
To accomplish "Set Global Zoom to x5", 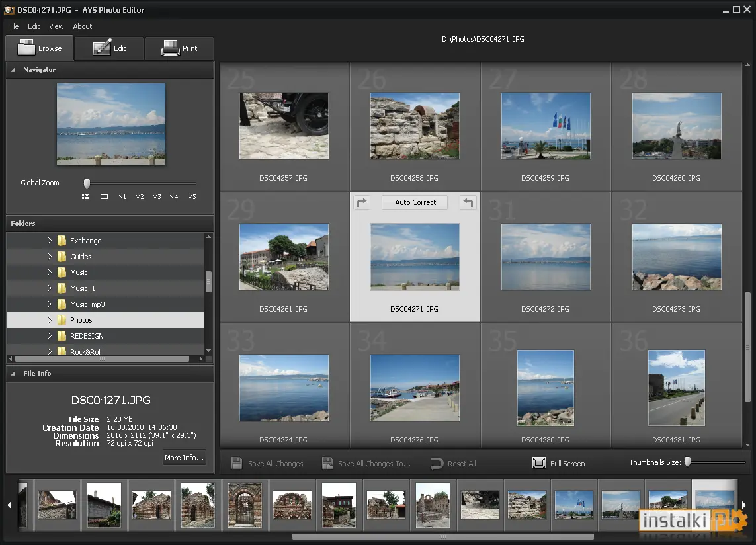I will tap(192, 197).
